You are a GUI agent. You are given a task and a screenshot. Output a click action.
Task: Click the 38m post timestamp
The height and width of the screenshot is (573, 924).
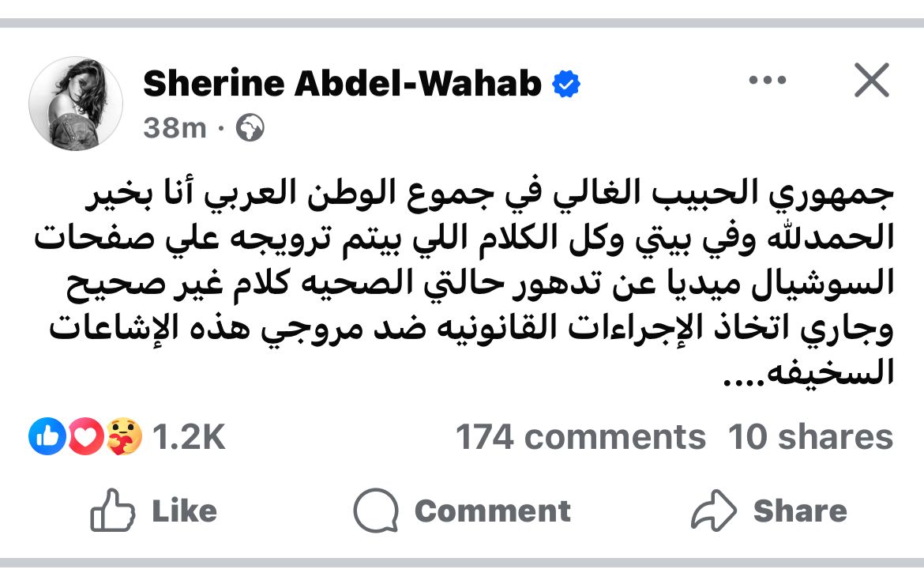(x=175, y=127)
